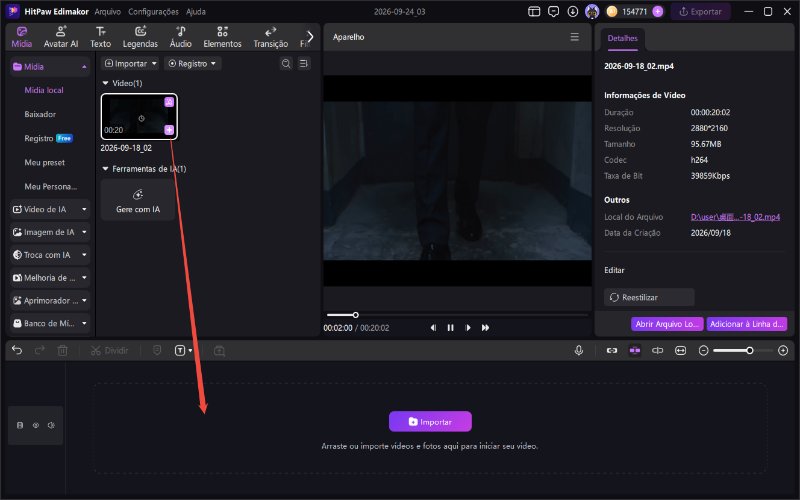
Task: Open the Avatar AI tool
Action: point(61,37)
